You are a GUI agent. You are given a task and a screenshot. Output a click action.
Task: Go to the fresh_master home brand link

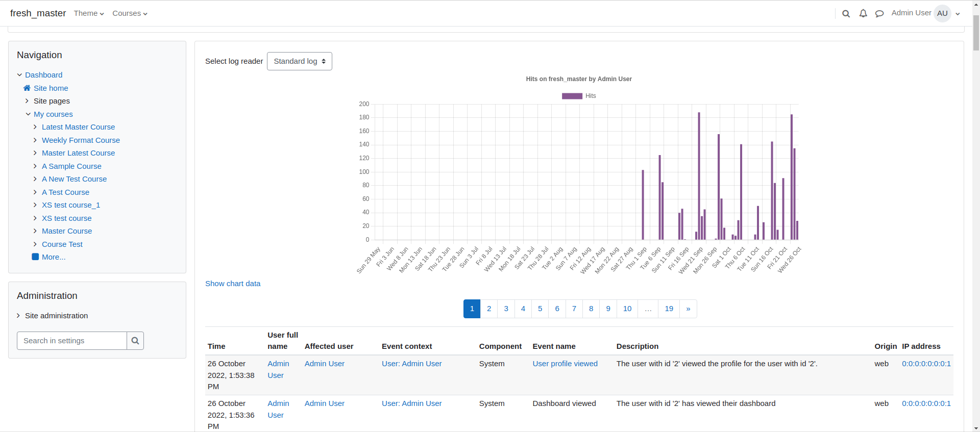tap(38, 13)
